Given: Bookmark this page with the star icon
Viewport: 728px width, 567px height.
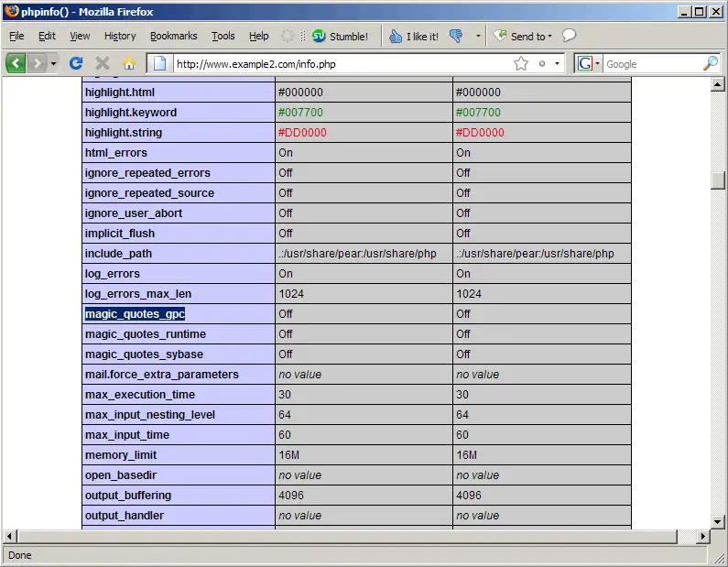Looking at the screenshot, I should pos(521,63).
